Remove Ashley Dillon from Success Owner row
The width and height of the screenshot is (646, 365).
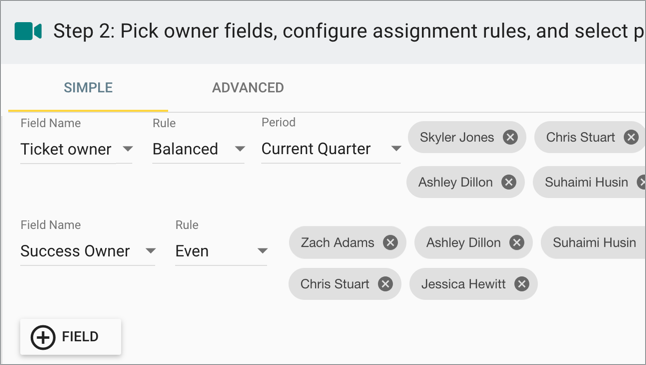tap(516, 243)
